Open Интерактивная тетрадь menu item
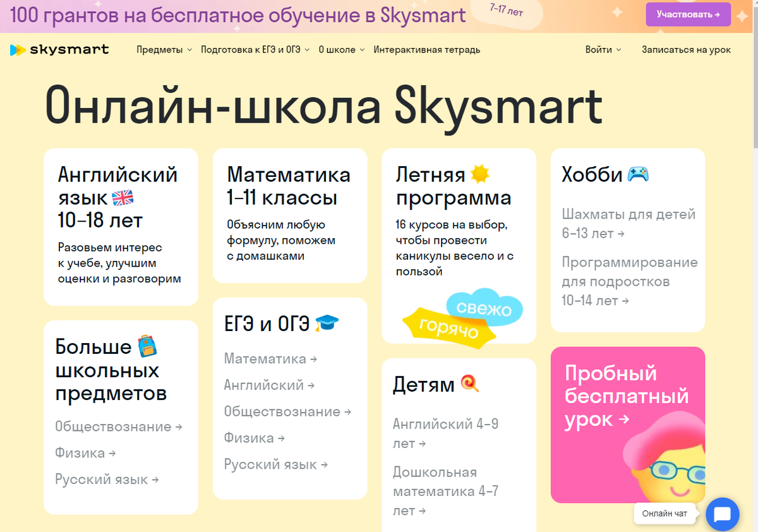Image resolution: width=758 pixels, height=532 pixels. click(x=427, y=50)
